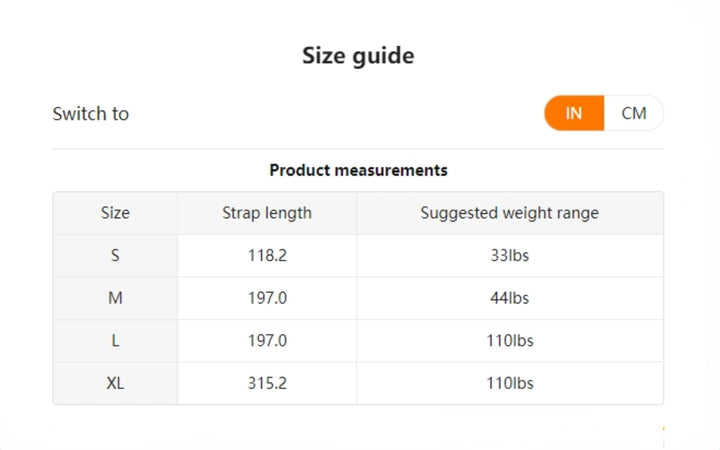Select the L size row cell
Viewport: 720px width, 450px height.
pos(115,340)
